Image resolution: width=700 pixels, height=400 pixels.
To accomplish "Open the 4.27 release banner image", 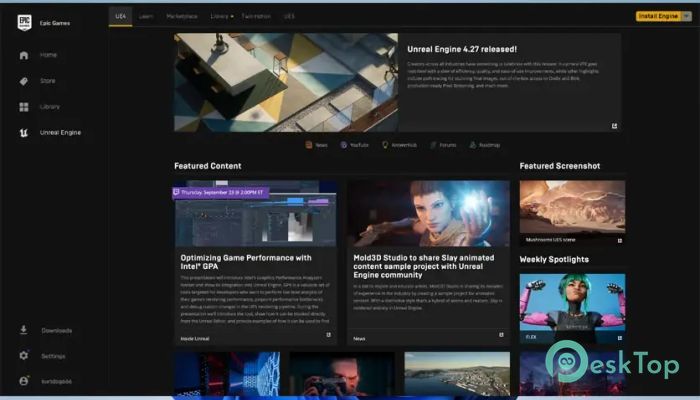I will pyautogui.click(x=286, y=82).
